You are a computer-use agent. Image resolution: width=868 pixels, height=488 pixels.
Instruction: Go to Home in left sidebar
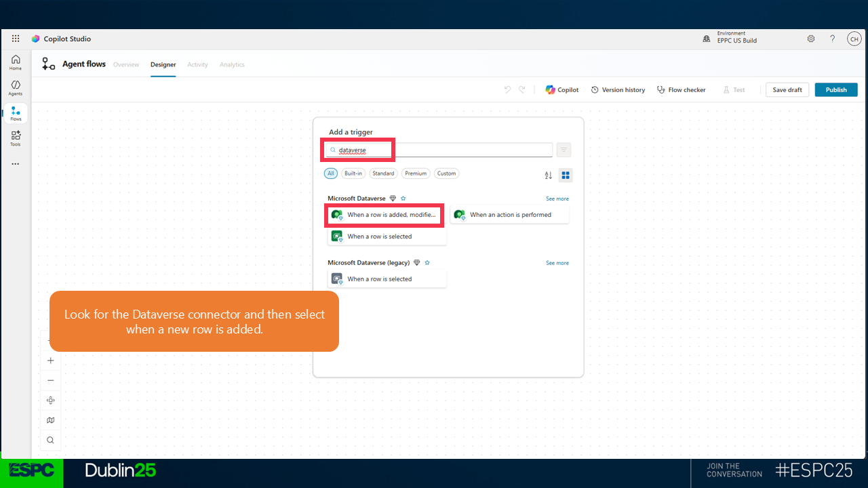[15, 62]
